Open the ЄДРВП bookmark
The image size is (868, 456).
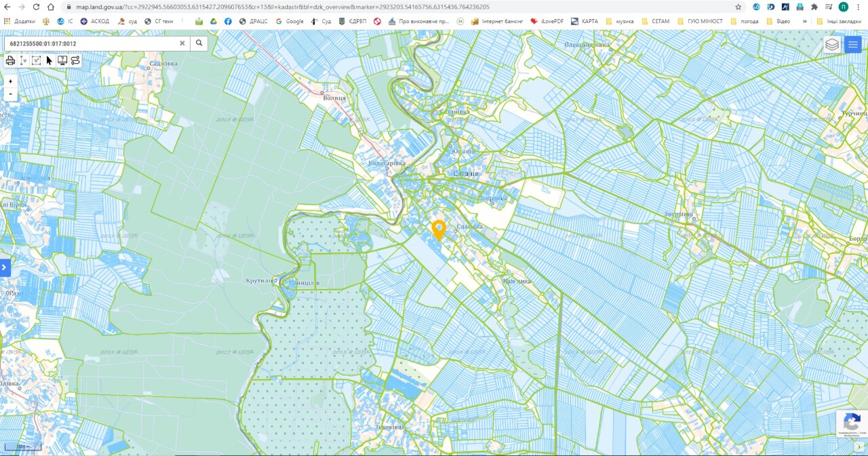click(x=353, y=21)
